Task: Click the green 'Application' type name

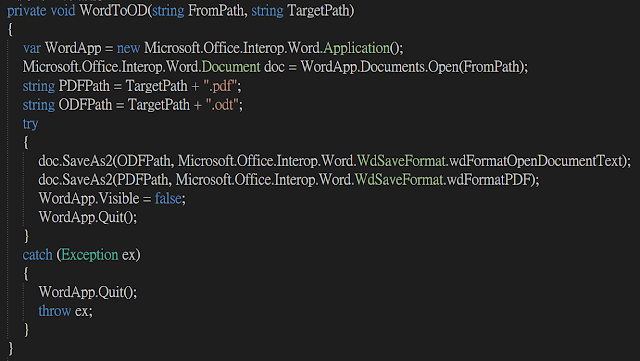Action: 356,49
